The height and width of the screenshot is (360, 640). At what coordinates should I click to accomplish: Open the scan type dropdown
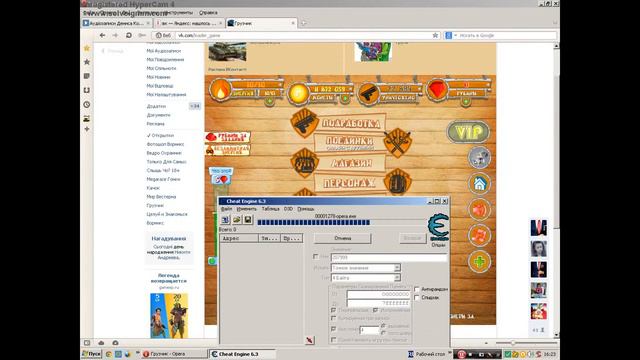click(366, 268)
